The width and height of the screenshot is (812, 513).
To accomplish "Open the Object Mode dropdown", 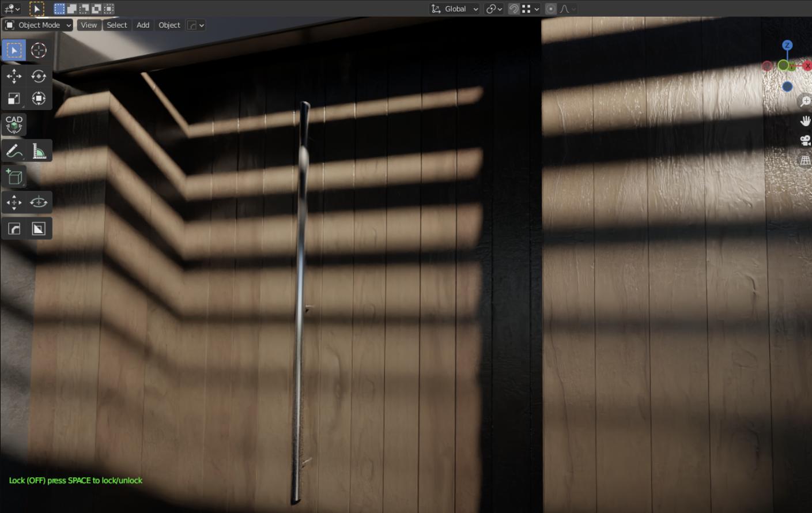I will coord(38,25).
